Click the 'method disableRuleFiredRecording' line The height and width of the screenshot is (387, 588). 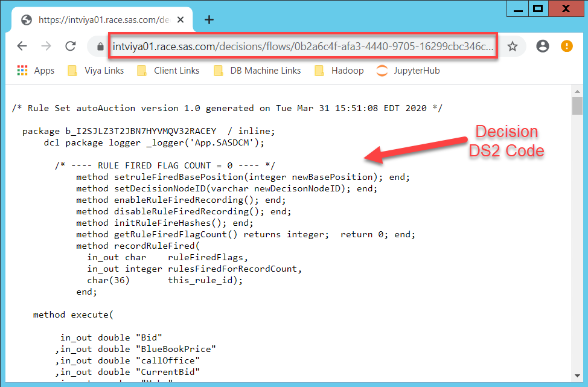pos(184,211)
